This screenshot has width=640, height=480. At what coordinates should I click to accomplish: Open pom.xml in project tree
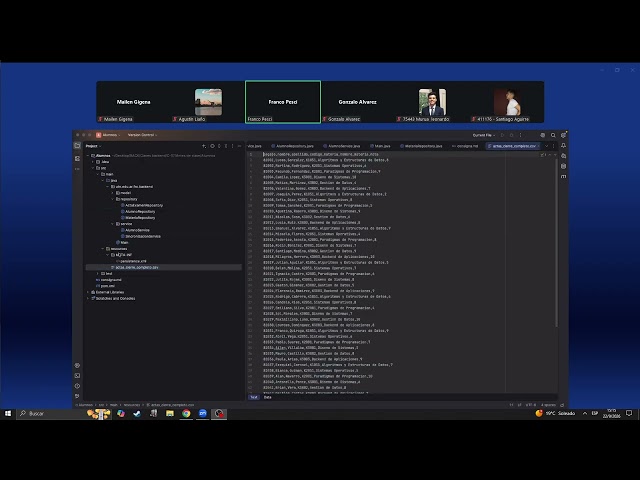(x=105, y=286)
